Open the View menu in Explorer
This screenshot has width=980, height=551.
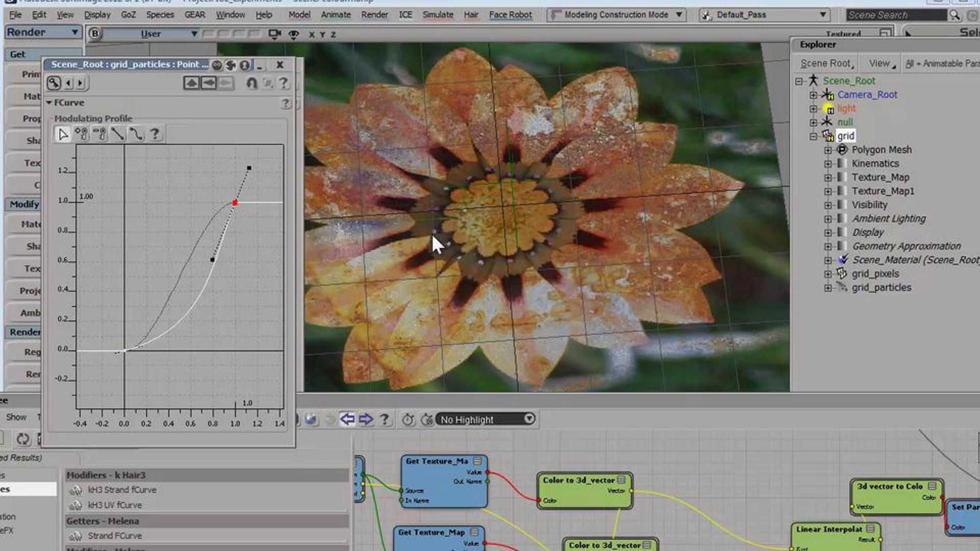882,64
